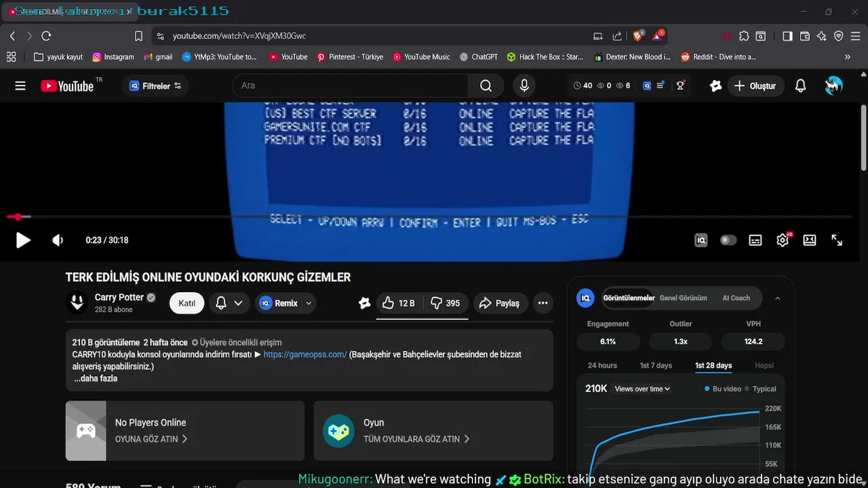Toggle the browser sidebar panel

(787, 36)
